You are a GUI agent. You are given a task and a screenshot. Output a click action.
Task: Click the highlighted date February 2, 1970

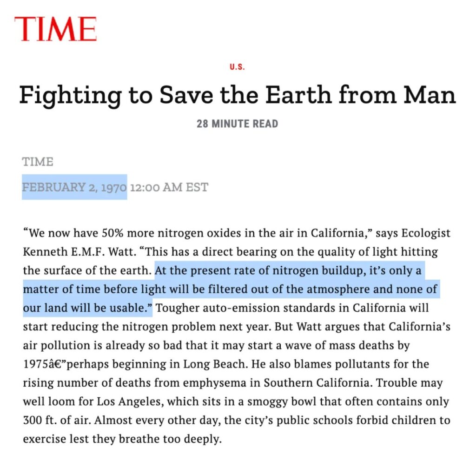(74, 187)
